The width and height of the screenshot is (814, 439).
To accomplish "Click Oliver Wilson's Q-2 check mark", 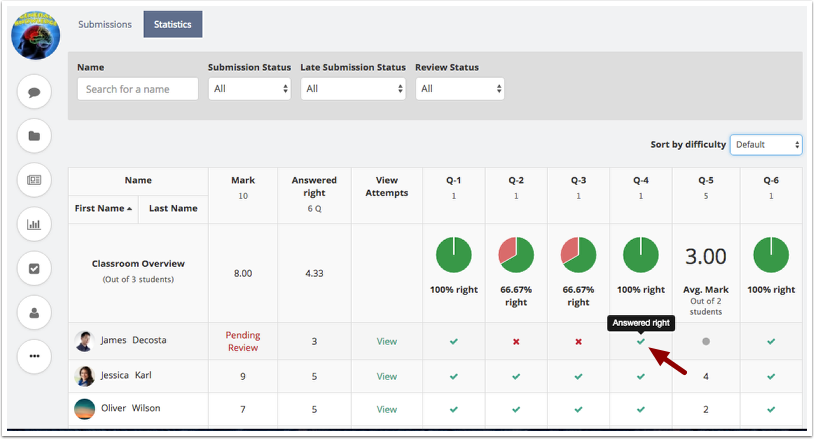I will point(516,409).
